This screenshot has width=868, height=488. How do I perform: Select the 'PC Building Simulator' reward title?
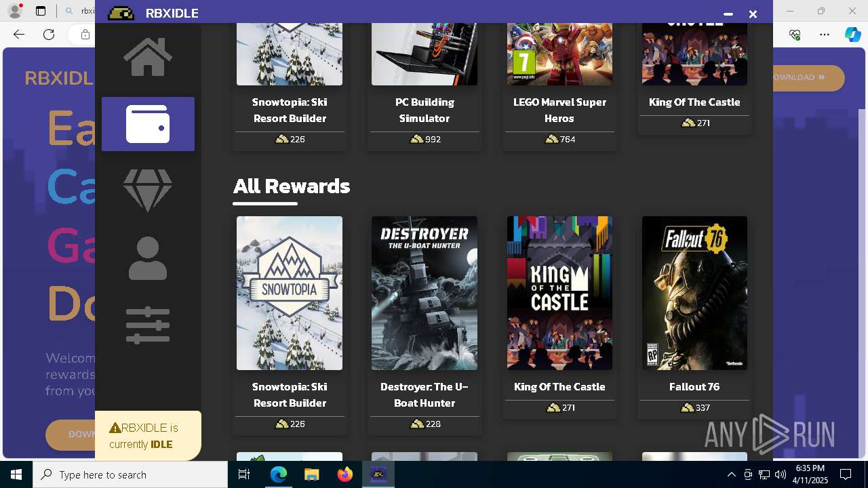(x=425, y=110)
